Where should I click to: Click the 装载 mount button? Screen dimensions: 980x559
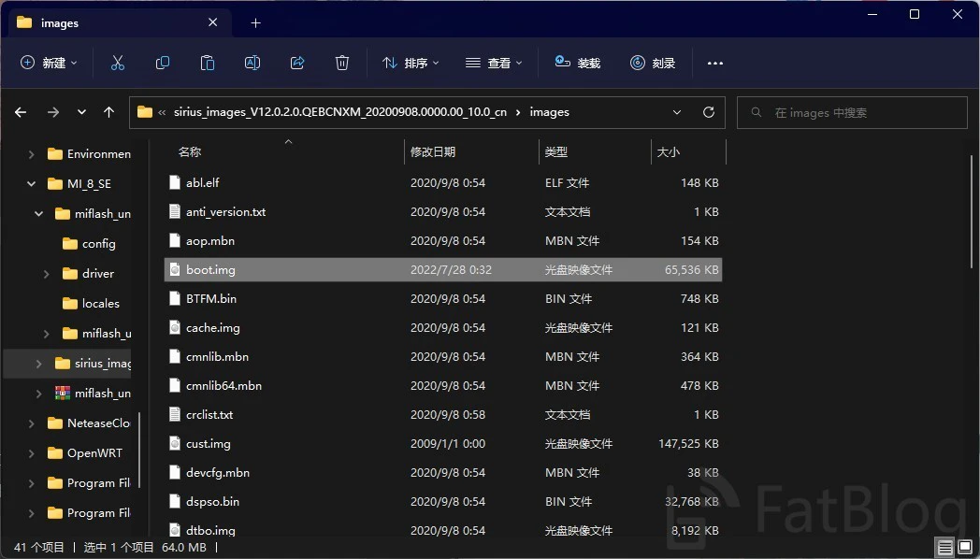(x=578, y=63)
